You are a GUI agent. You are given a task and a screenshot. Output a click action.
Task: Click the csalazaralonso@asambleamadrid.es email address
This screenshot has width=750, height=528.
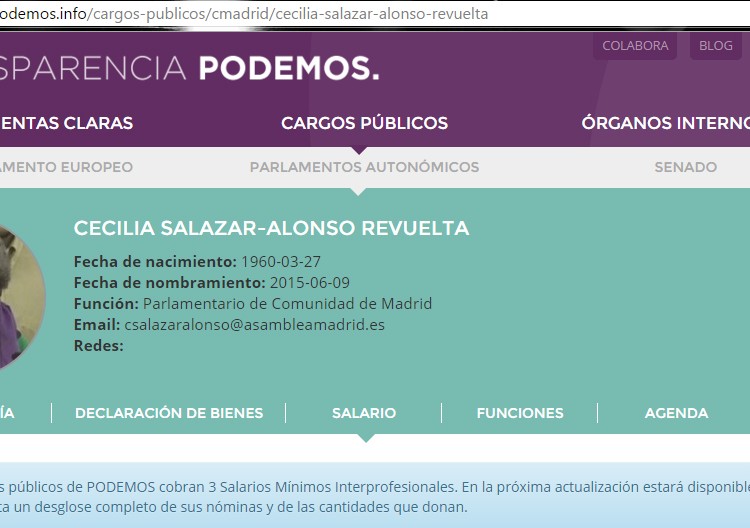(x=254, y=325)
